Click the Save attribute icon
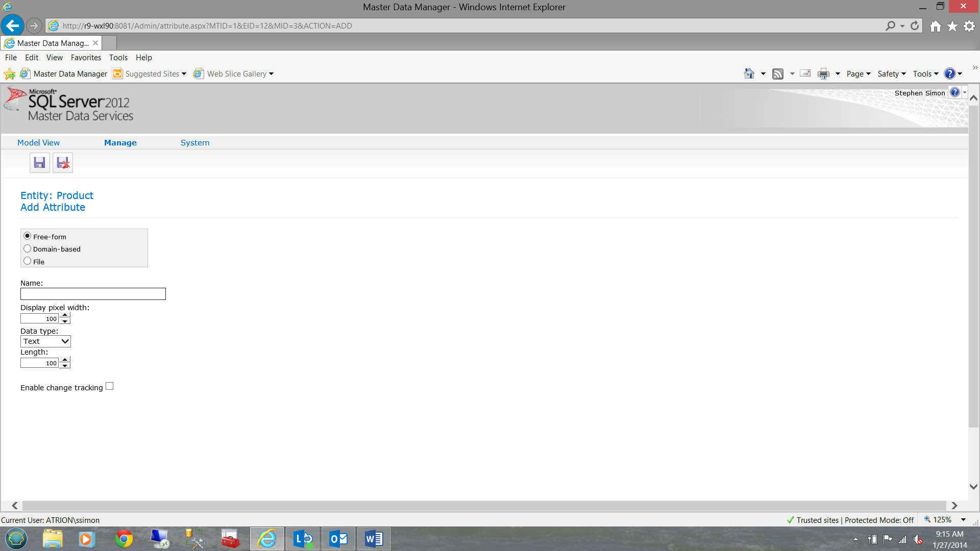The width and height of the screenshot is (980, 551). point(39,163)
